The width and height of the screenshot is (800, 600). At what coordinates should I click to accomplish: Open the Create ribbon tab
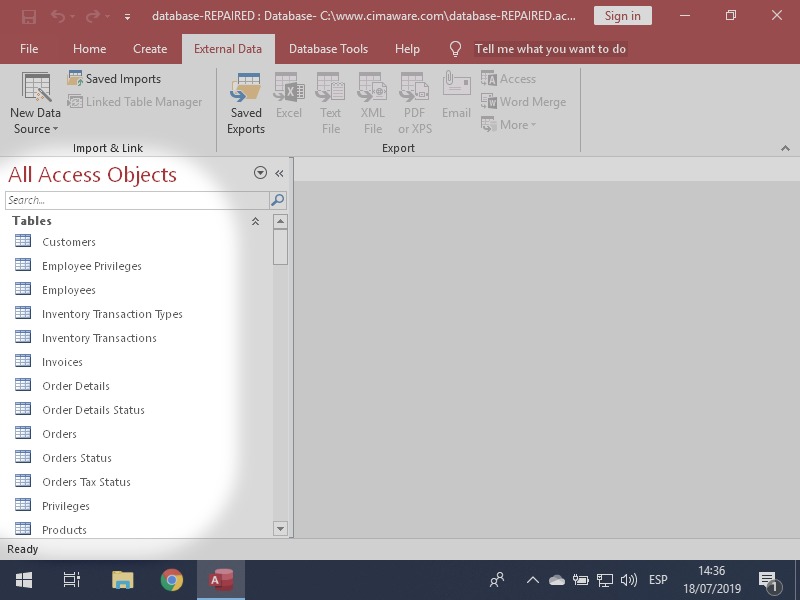[x=150, y=49]
